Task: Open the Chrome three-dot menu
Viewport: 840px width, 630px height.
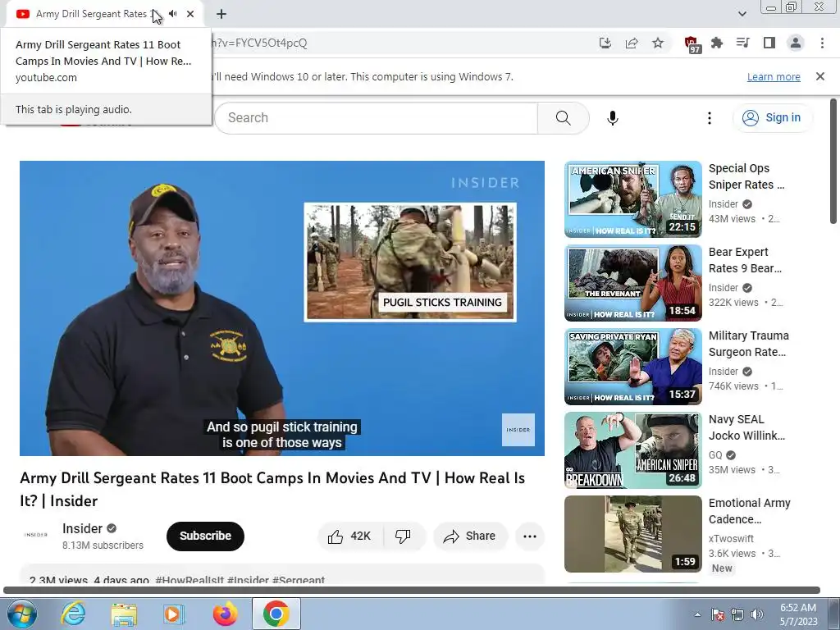Action: pyautogui.click(x=822, y=43)
